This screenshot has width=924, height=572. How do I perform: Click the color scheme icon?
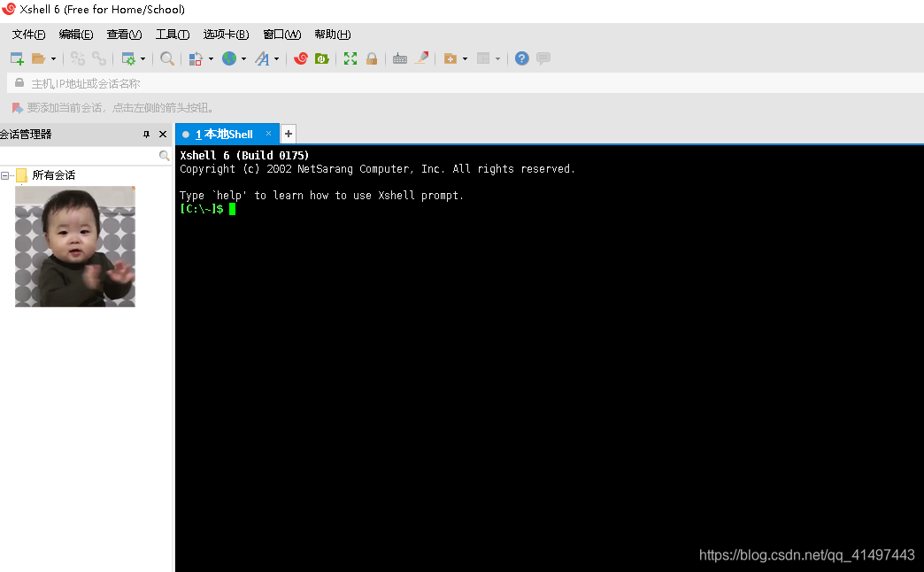pos(196,58)
